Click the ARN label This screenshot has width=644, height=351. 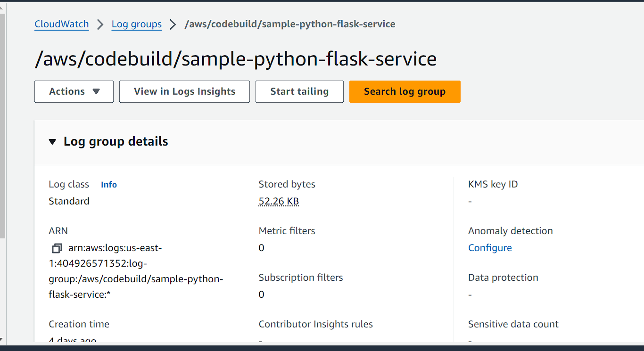(58, 231)
